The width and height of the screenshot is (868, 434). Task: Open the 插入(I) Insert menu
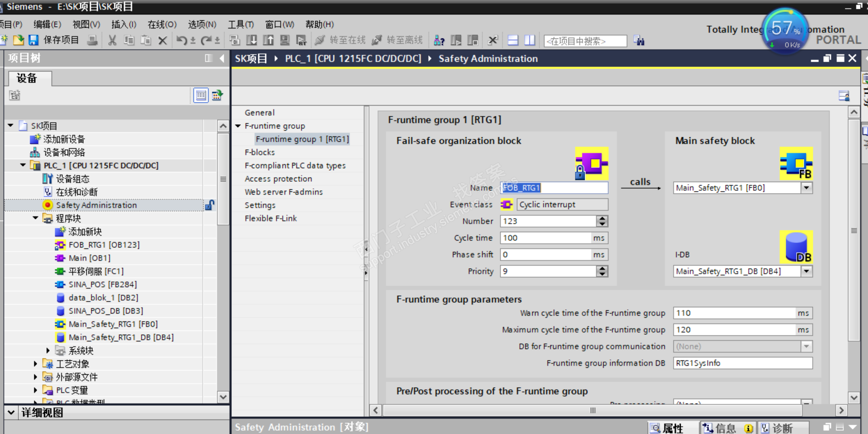point(124,25)
